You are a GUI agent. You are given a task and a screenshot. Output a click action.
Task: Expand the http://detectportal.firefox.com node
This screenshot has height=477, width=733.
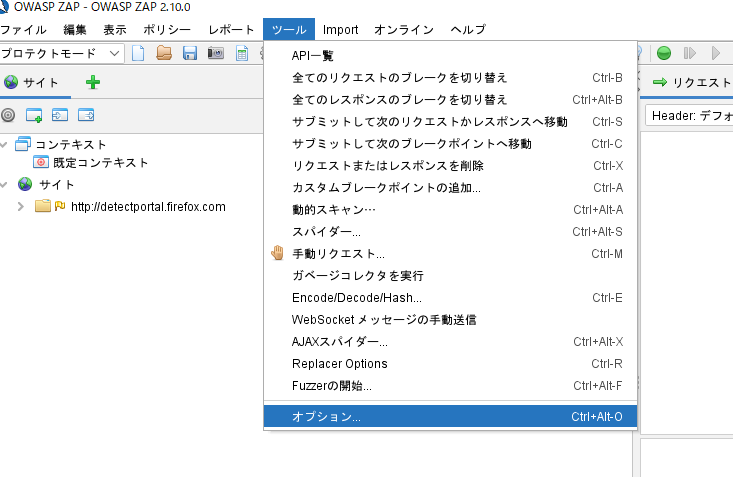click(x=21, y=206)
